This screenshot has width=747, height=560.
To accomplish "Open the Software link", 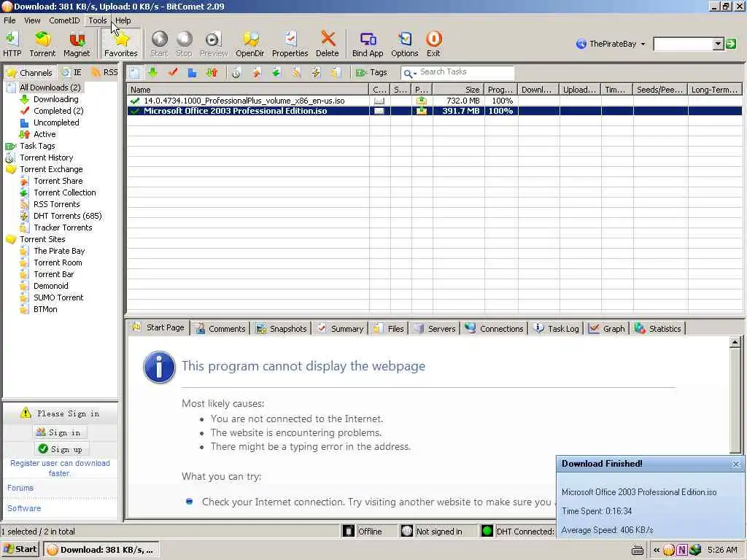I will 24,508.
